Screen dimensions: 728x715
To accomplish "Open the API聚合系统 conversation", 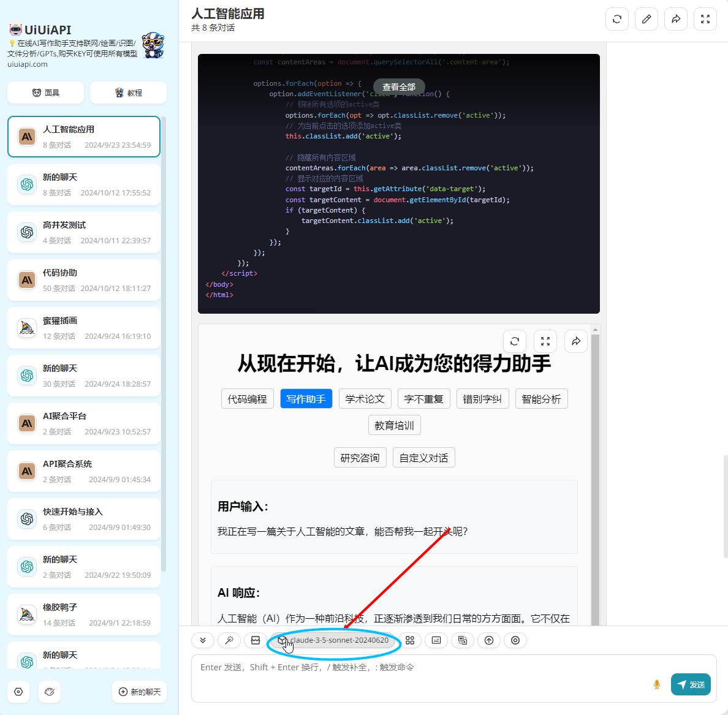I will point(84,471).
